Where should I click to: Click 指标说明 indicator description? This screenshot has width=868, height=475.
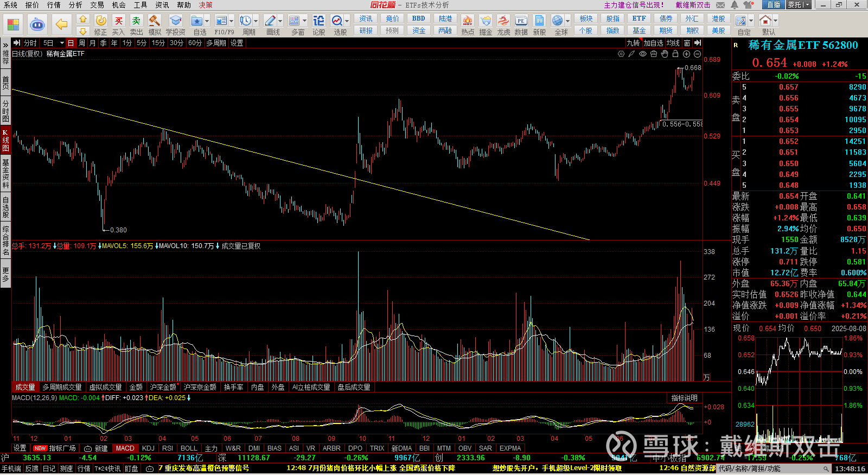click(x=684, y=398)
